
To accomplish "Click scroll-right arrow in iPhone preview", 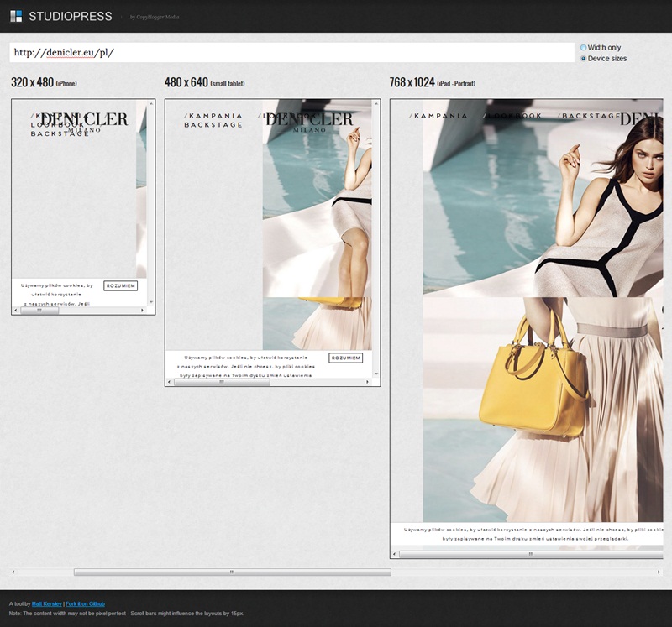I will pyautogui.click(x=142, y=310).
